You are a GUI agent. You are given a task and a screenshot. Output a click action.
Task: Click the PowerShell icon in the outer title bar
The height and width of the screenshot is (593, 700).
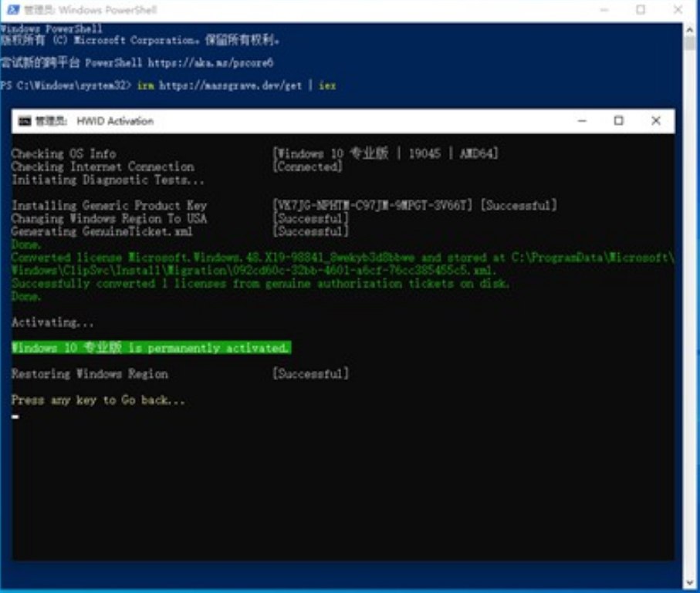[13, 10]
